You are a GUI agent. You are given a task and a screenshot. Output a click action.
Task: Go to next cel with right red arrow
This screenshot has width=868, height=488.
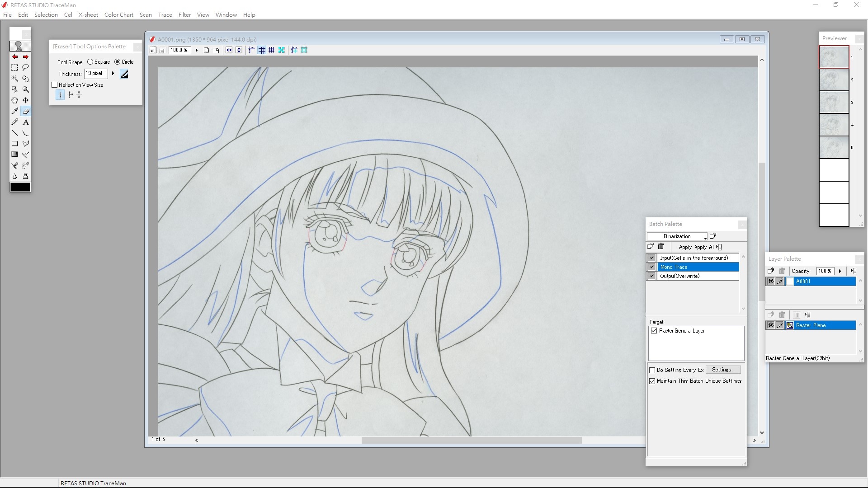26,56
